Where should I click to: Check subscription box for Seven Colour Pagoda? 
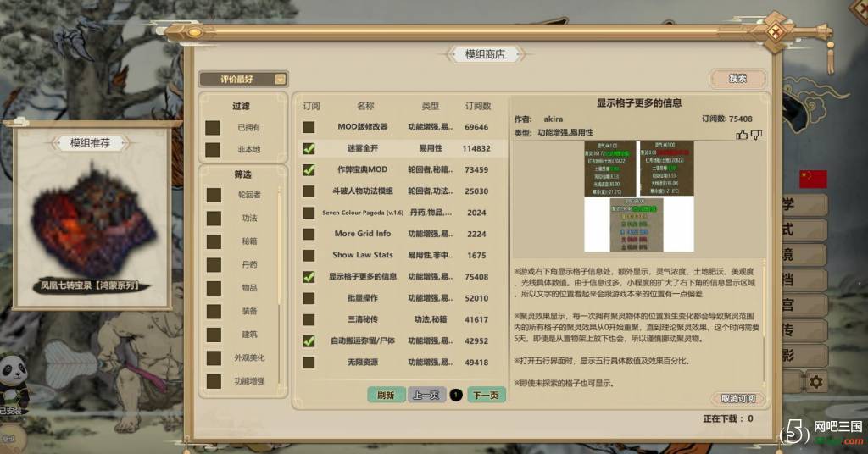tap(309, 213)
